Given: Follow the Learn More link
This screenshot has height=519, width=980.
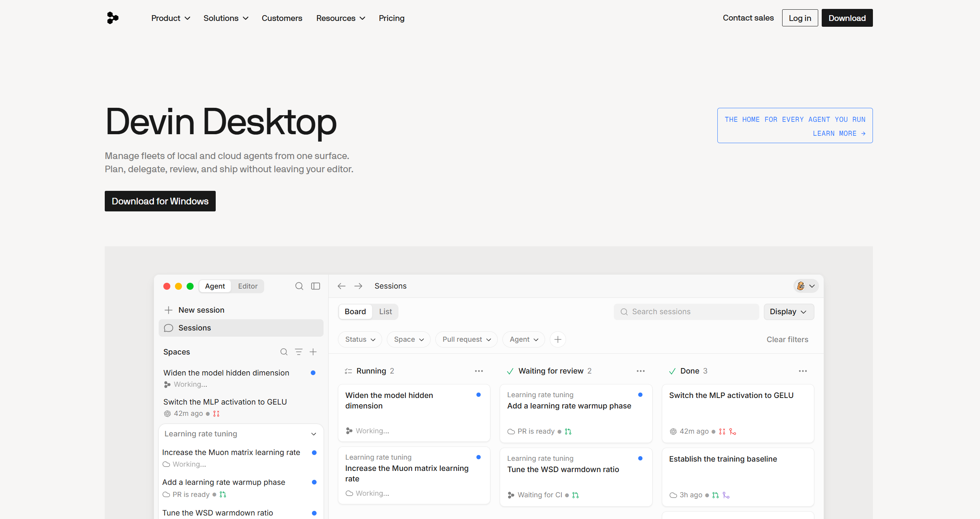Looking at the screenshot, I should click(x=839, y=133).
